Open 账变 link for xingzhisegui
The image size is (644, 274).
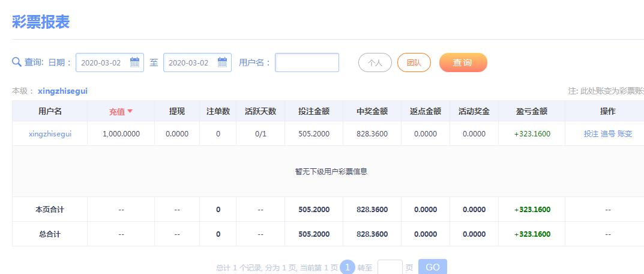coord(625,134)
